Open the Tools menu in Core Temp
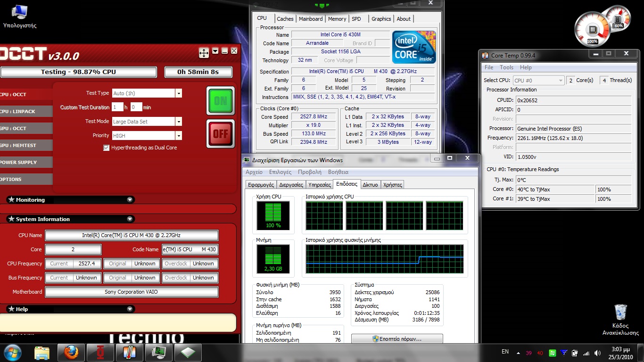The height and width of the screenshot is (362, 644). [506, 67]
